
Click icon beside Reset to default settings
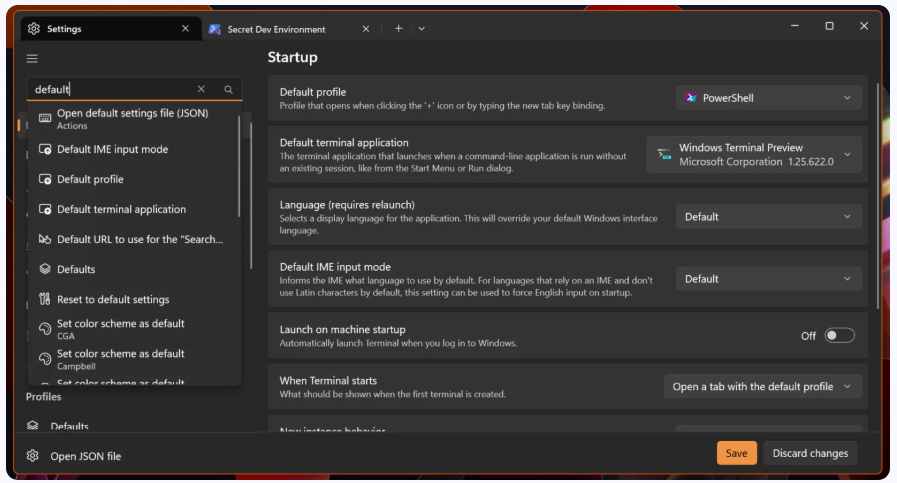pyautogui.click(x=45, y=299)
